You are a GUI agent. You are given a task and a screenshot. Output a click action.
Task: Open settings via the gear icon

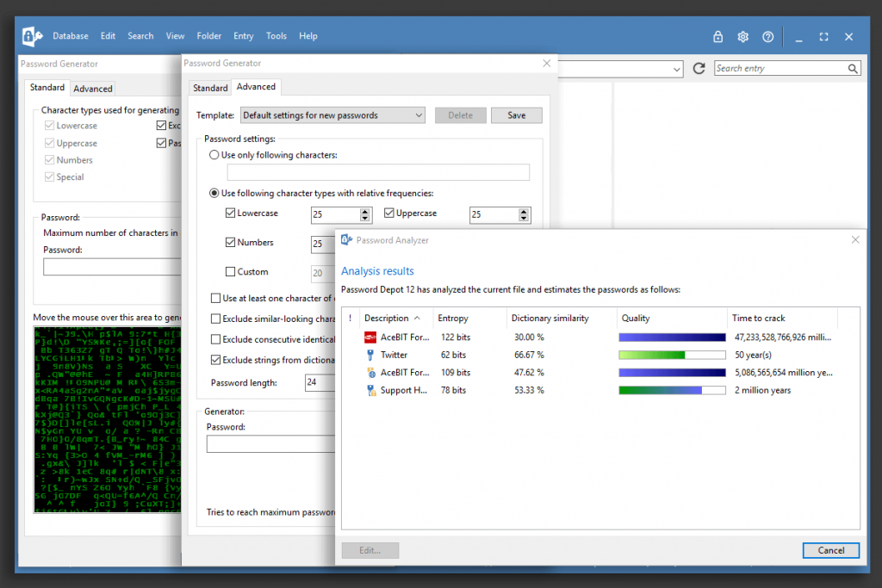[743, 36]
